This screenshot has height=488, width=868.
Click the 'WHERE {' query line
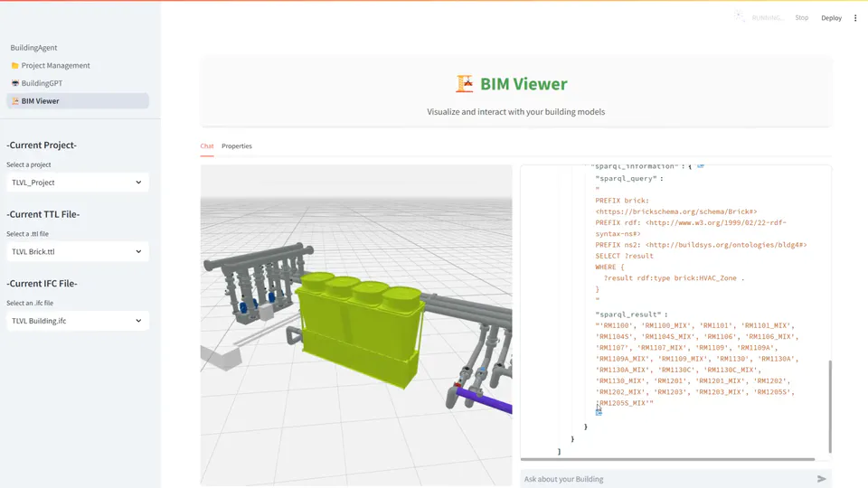click(609, 267)
